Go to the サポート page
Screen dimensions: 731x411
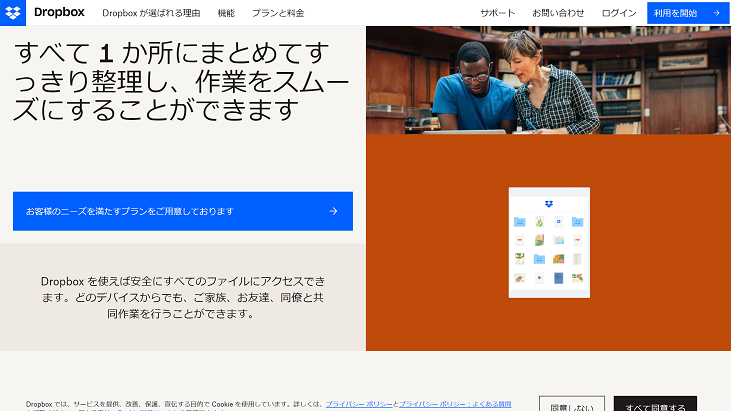497,13
